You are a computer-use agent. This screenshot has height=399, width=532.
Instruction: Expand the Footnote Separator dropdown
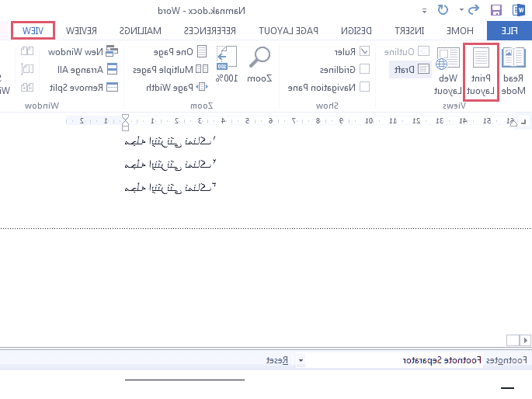[x=301, y=360]
